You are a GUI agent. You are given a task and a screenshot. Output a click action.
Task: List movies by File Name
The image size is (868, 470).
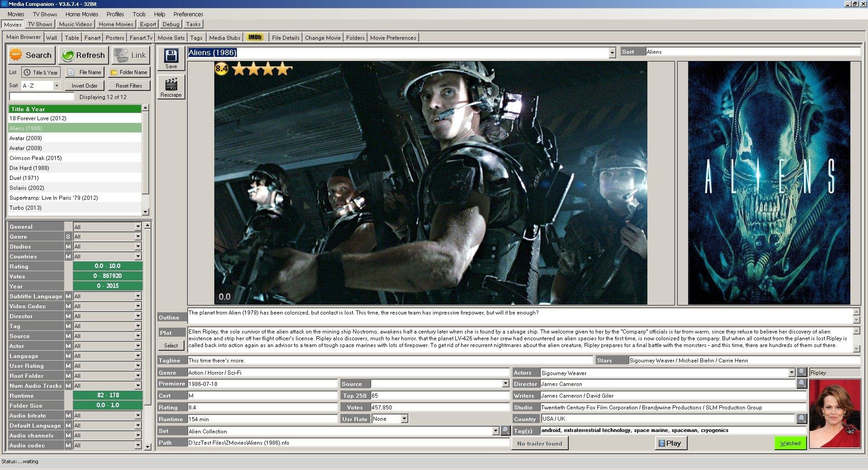tap(85, 72)
